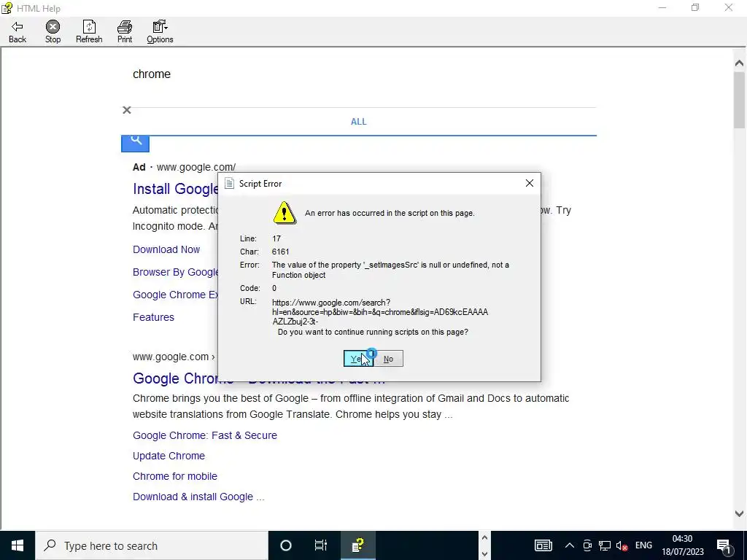
Task: Click the yellow warning exclamation icon
Action: point(285,213)
